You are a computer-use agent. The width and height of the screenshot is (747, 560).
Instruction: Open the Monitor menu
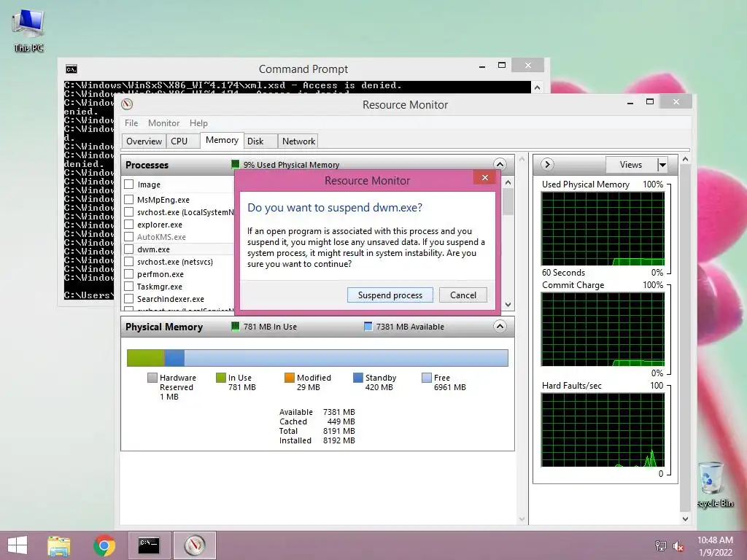point(164,122)
